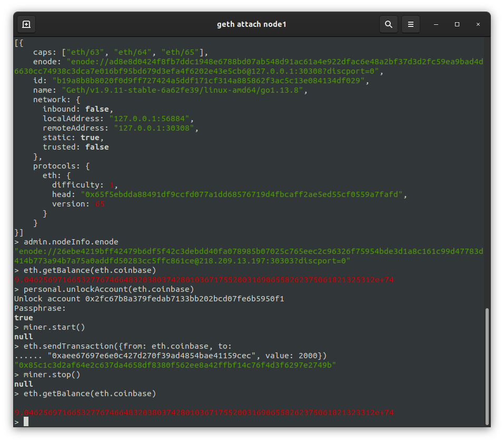Screen dimensions: 504x442
Task: Open the hamburger menu
Action: (x=410, y=24)
